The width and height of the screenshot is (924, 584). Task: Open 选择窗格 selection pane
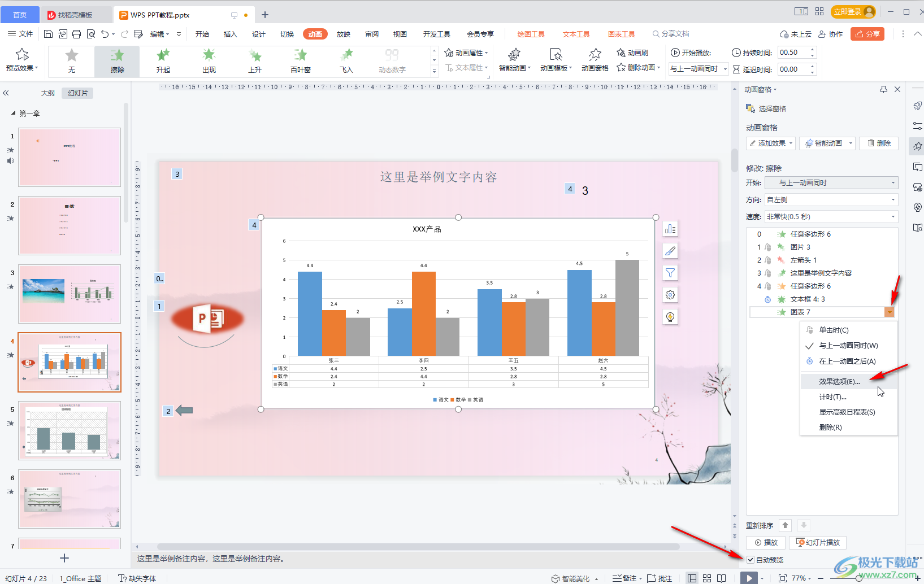point(766,108)
